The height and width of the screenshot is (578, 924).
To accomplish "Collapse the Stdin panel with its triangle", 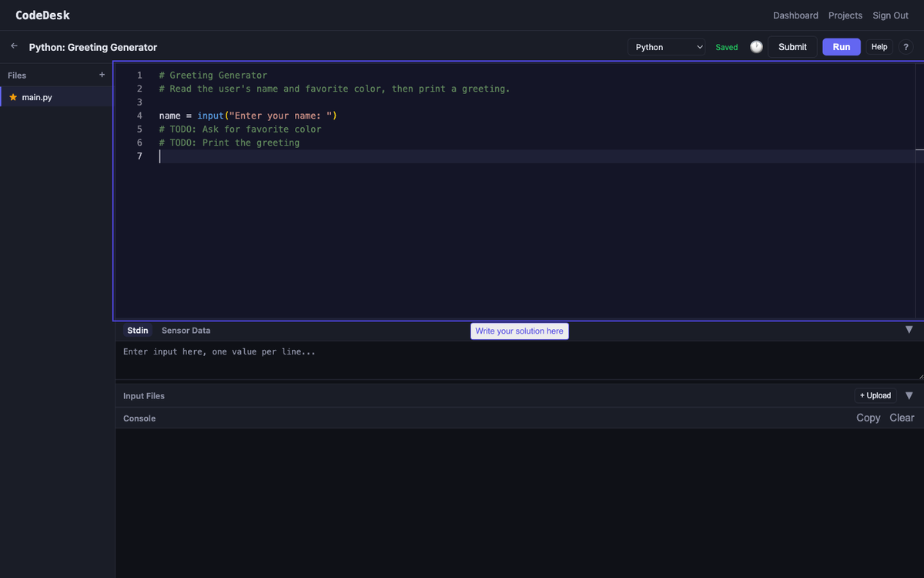I will (x=909, y=329).
